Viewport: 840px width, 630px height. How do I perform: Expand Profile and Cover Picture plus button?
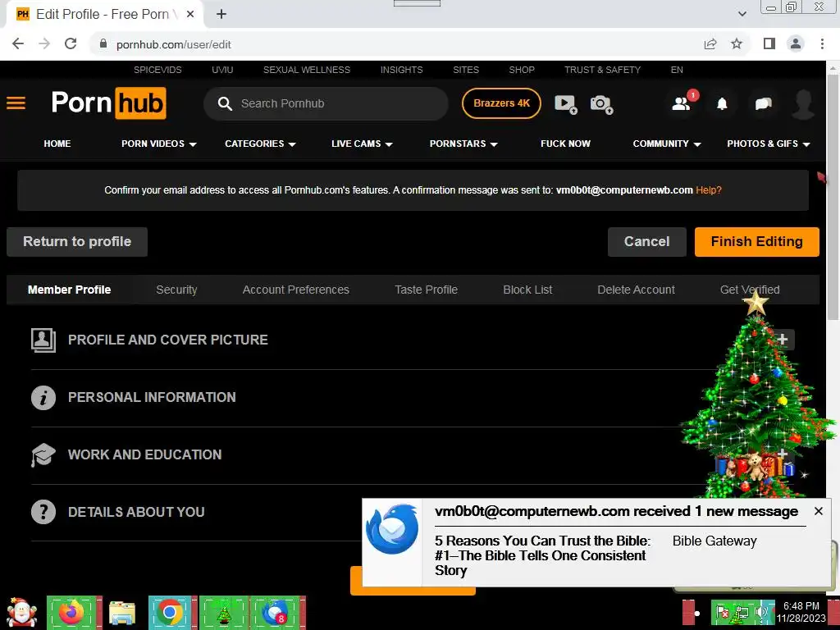tap(783, 340)
